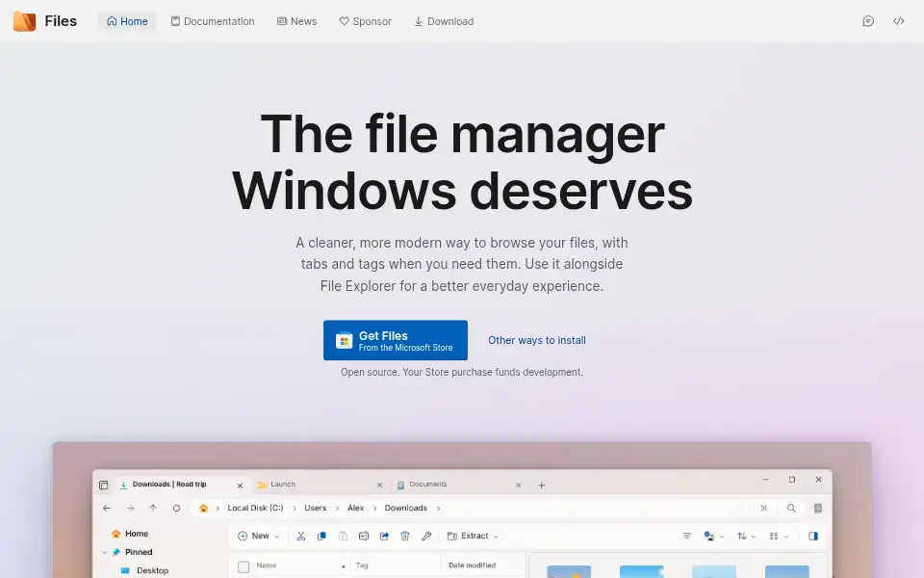This screenshot has height=578, width=924.
Task: Click the chat bubble icon in header
Action: (x=868, y=21)
